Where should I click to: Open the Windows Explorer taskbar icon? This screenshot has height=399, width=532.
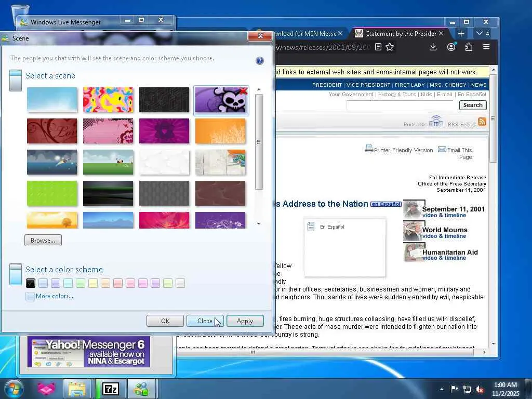77,389
